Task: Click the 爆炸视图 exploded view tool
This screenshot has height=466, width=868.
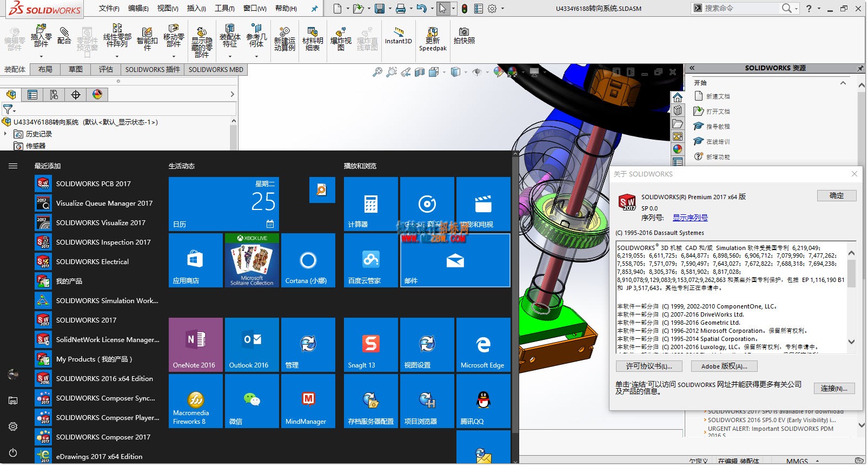Action: [341, 39]
